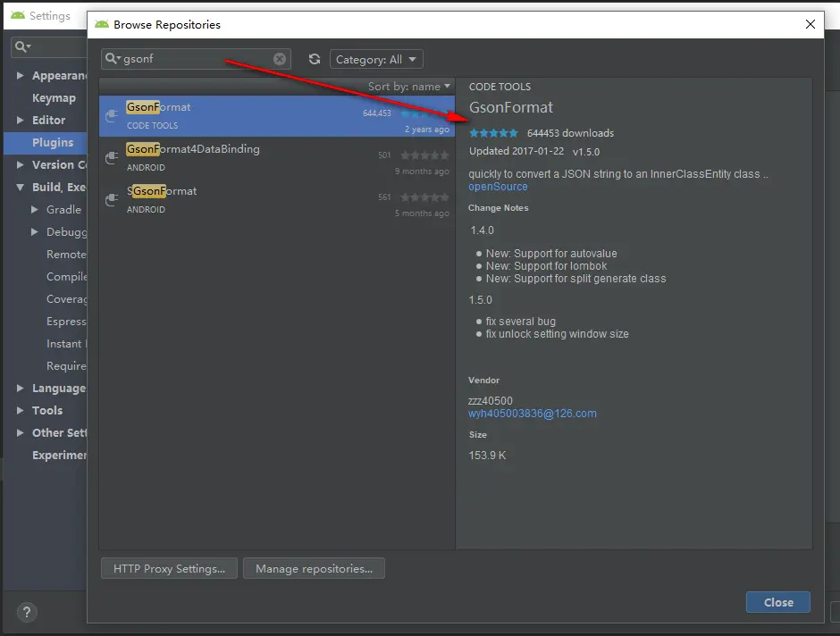The height and width of the screenshot is (636, 840).
Task: Expand the Other Settings node
Action: 21,432
